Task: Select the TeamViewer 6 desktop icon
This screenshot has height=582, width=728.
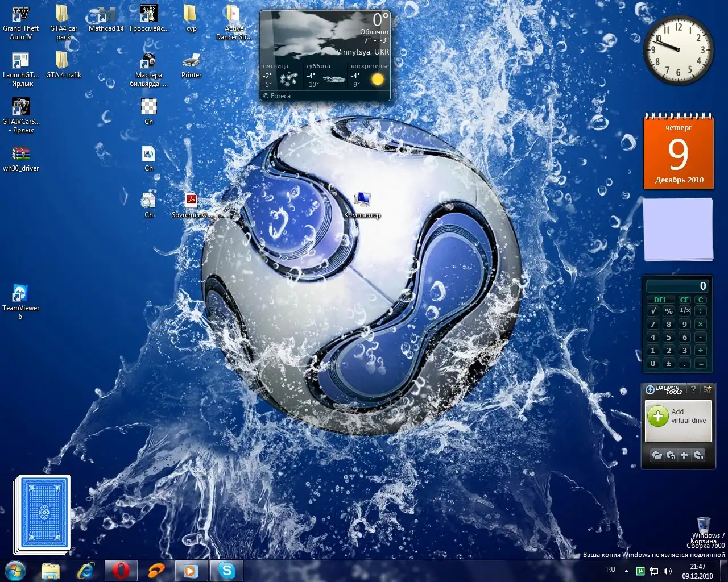Action: (20, 293)
